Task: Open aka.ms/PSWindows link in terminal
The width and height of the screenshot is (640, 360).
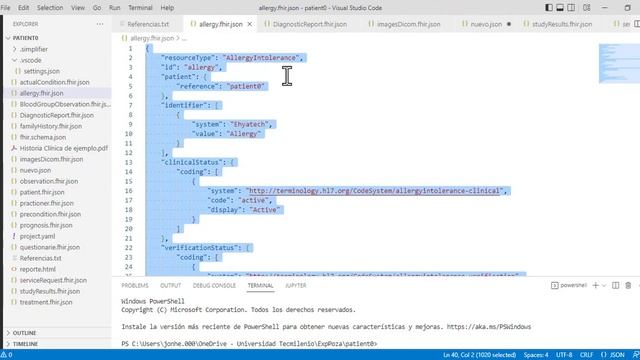Action: tap(489, 327)
